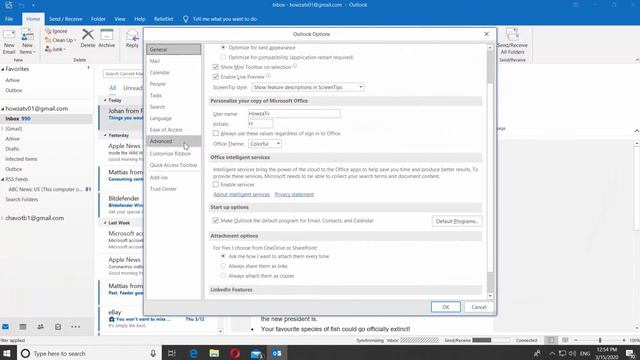The image size is (640, 360).
Task: Click the New Email icon in ribbon
Action: (9, 35)
